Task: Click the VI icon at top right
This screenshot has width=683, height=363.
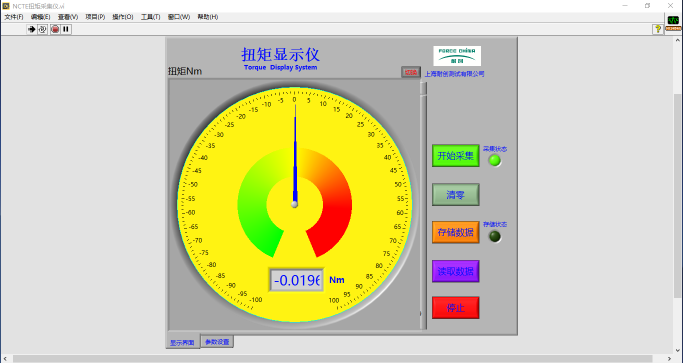Action: click(673, 23)
